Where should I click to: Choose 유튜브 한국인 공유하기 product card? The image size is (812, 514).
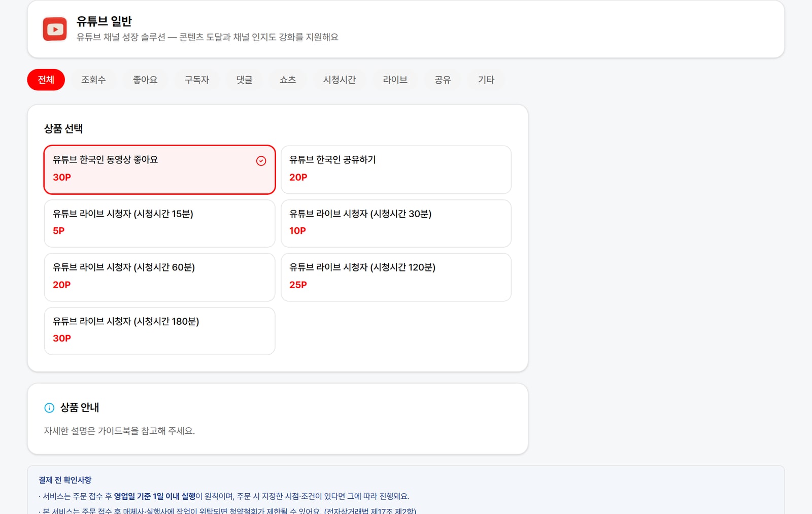point(396,169)
